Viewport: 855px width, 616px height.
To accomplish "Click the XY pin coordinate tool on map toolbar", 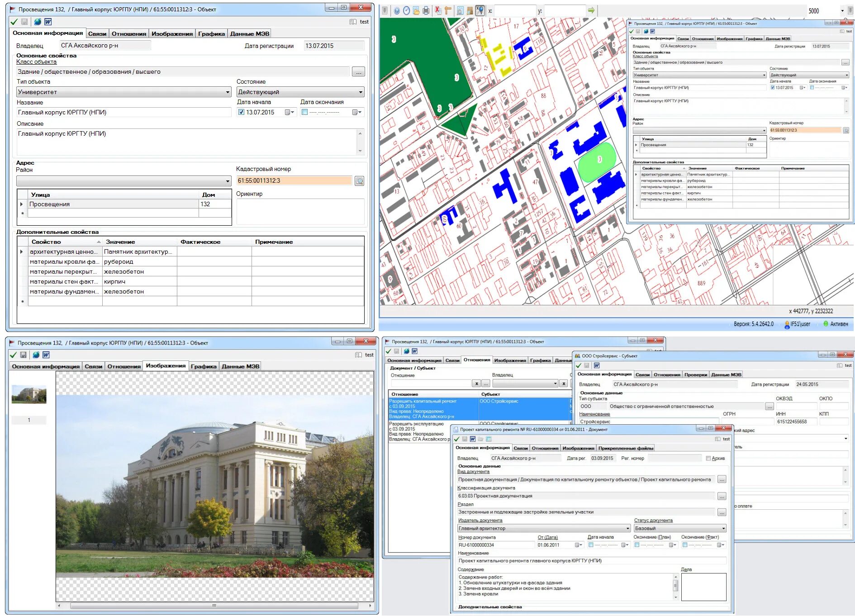I will [x=480, y=10].
